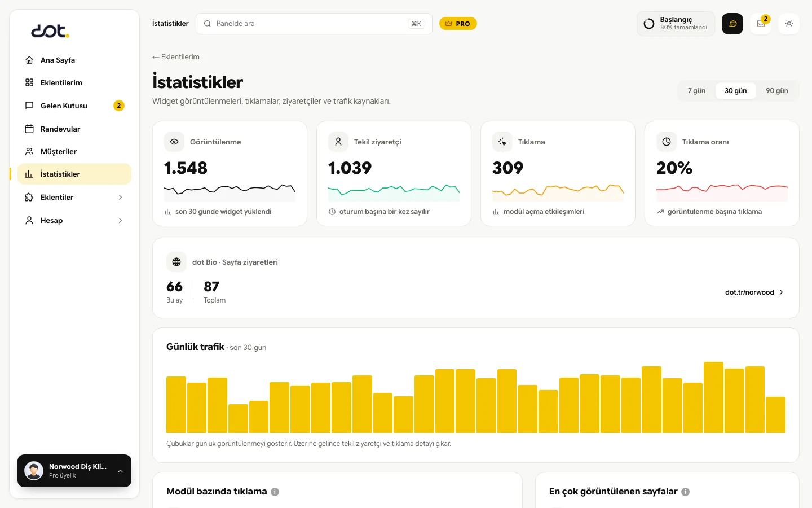Select the 90 gün range option

point(777,91)
